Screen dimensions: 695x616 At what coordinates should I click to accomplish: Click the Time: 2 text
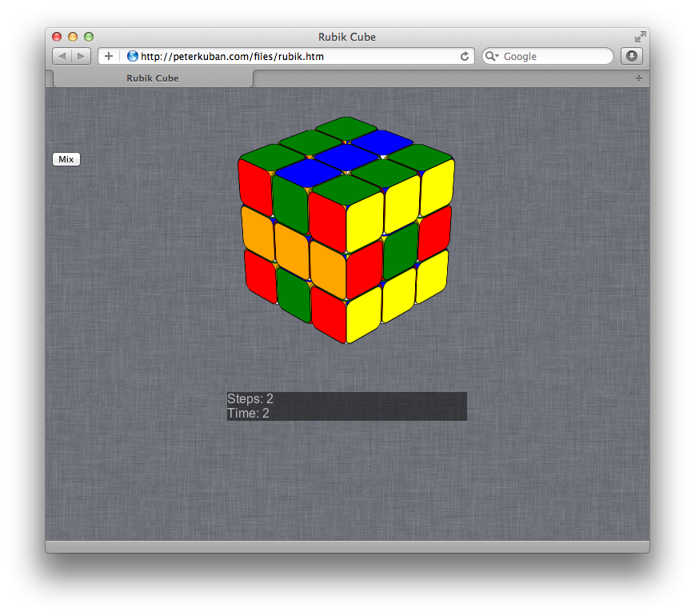click(x=248, y=414)
